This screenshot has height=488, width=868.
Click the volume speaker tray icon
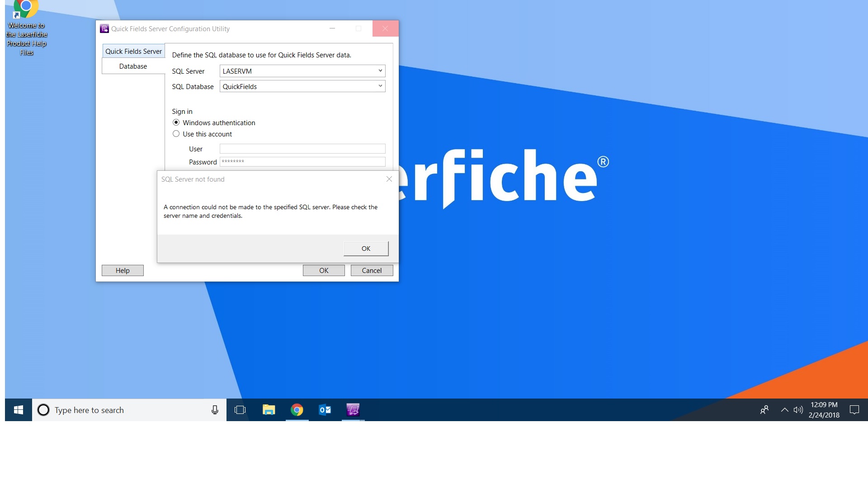click(x=798, y=410)
